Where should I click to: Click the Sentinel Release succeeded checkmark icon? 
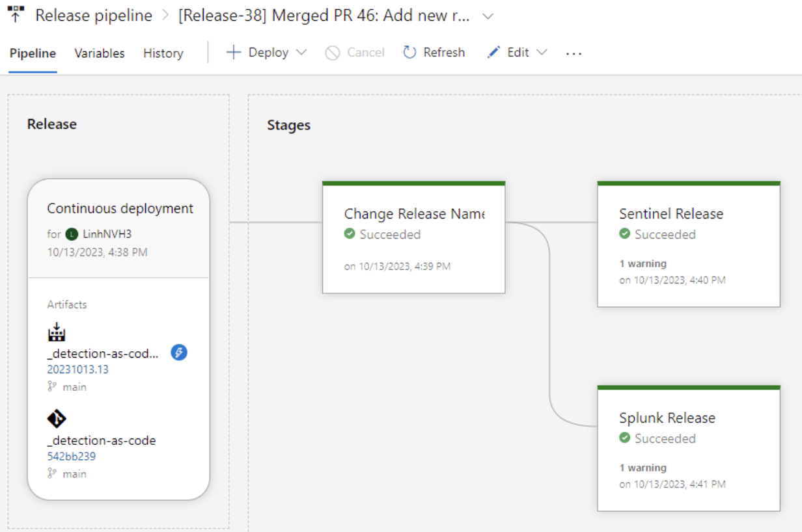point(625,234)
